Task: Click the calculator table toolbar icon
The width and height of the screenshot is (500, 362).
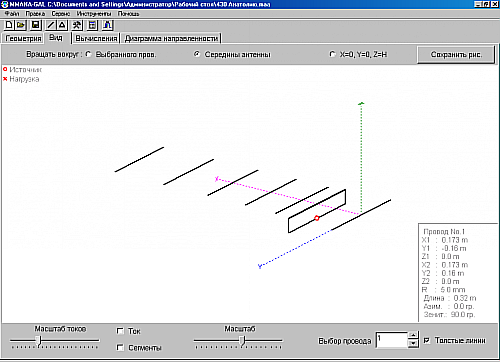Action: click(92, 25)
